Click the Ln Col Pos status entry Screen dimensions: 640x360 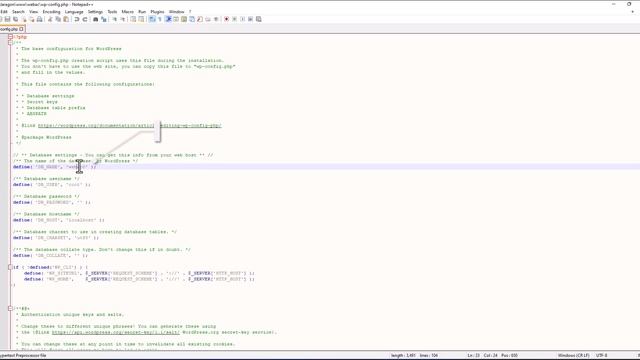[492, 356]
